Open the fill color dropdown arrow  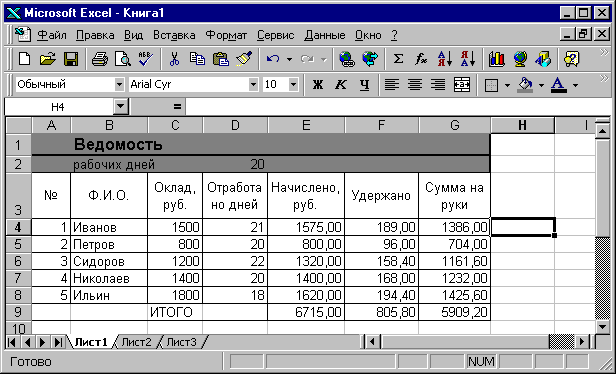pyautogui.click(x=541, y=85)
